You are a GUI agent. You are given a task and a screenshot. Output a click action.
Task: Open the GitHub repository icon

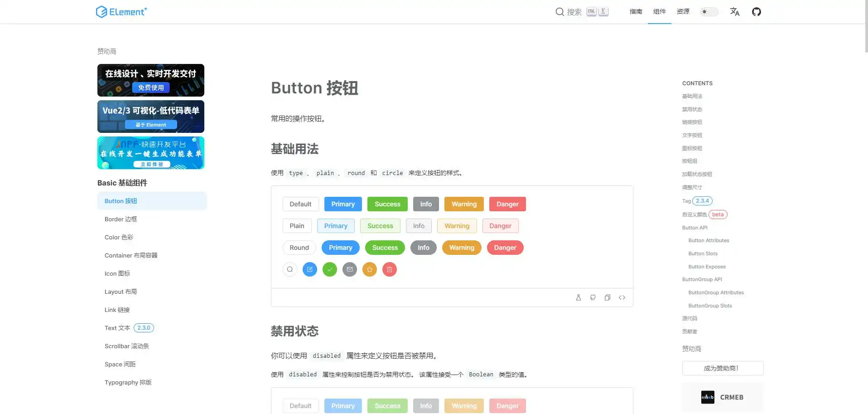coord(756,12)
